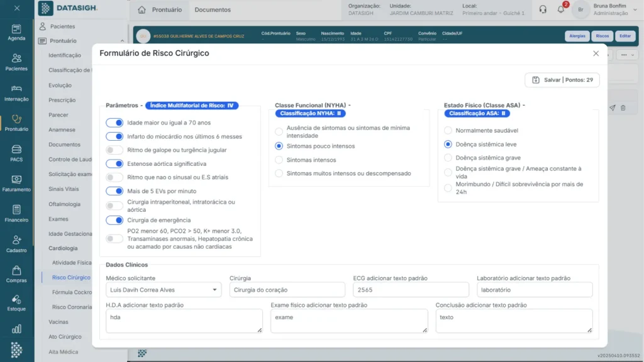
Task: Open the Médico solicitante dropdown
Action: (x=164, y=290)
